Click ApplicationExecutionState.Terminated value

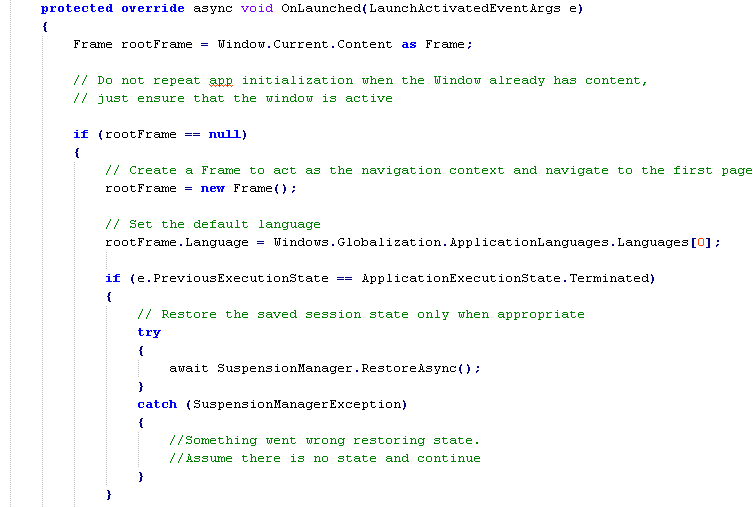(x=505, y=279)
